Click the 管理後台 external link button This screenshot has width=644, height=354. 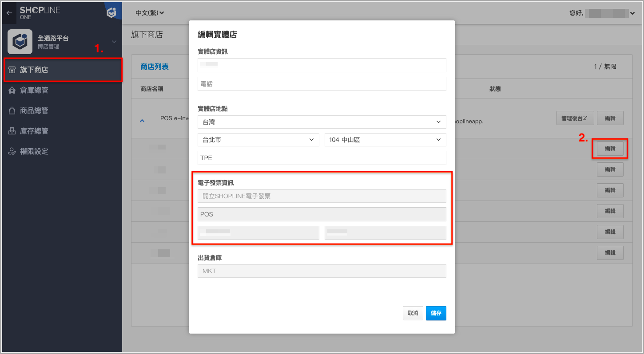[x=575, y=118]
